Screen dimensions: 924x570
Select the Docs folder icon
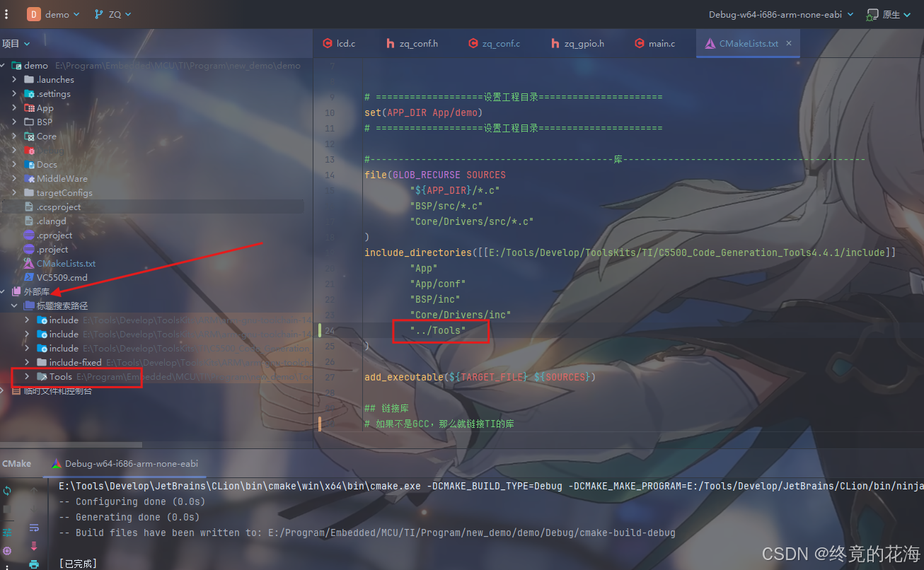(x=29, y=164)
